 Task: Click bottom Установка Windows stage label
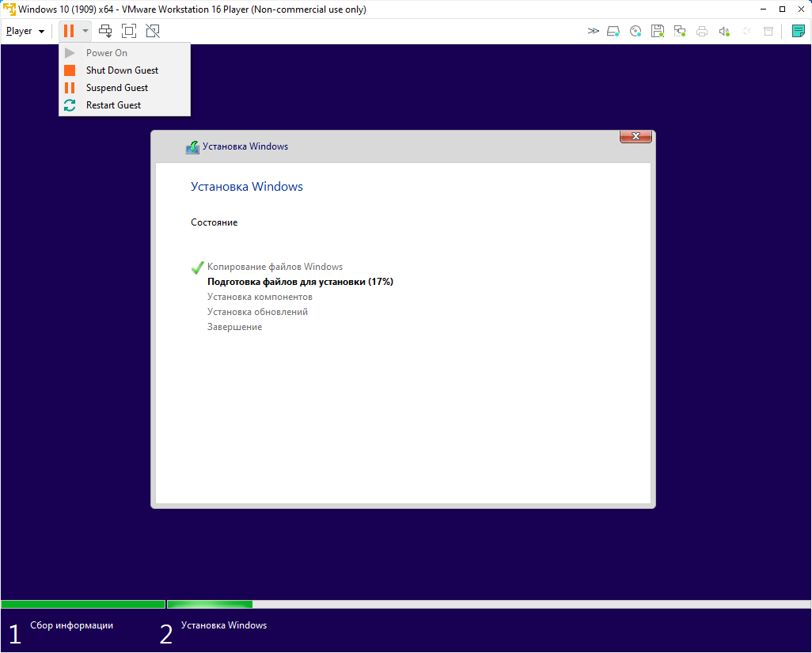click(224, 625)
